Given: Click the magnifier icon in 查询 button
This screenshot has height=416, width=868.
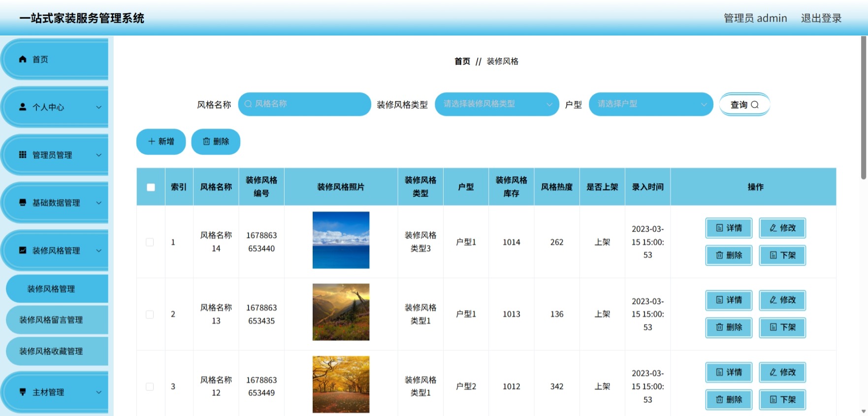Looking at the screenshot, I should click(x=755, y=104).
